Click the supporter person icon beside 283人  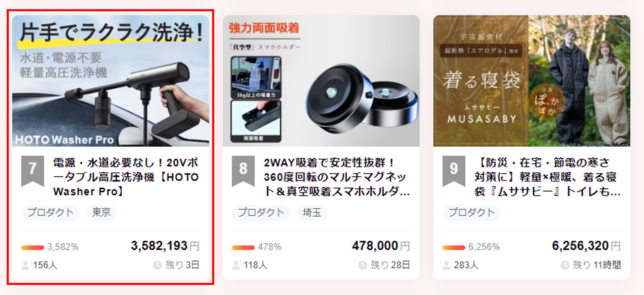click(446, 265)
